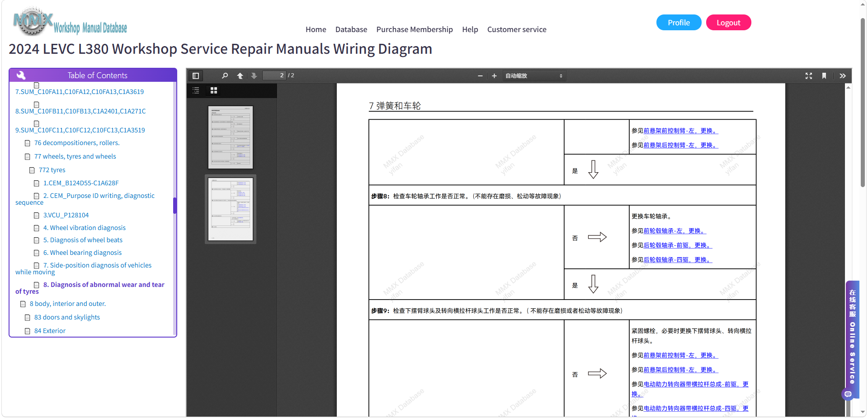Image resolution: width=868 pixels, height=418 pixels.
Task: Open Customer service page
Action: (x=517, y=29)
